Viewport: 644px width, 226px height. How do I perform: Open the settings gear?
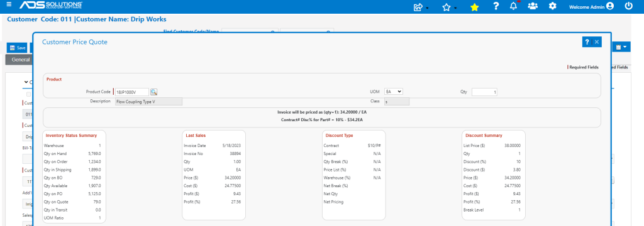[553, 6]
